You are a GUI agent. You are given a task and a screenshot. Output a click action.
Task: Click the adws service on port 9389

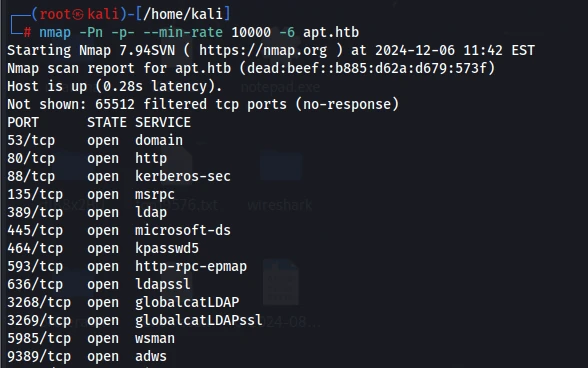tap(151, 356)
